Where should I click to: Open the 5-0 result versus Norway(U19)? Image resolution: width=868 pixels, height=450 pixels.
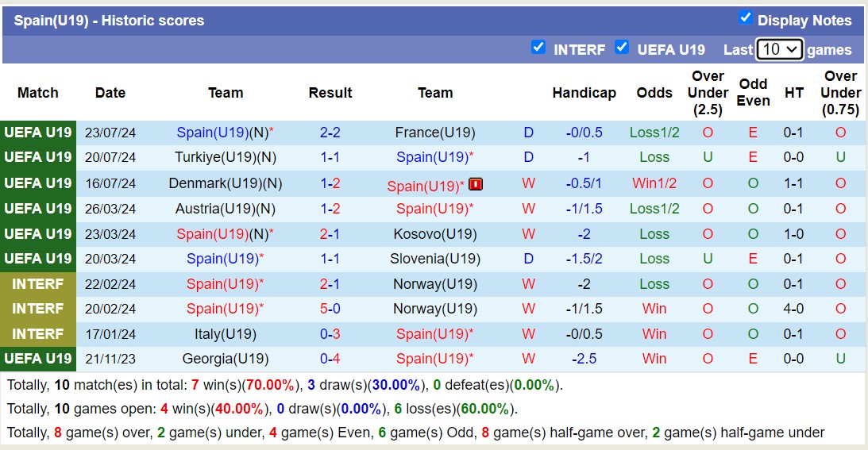(330, 309)
